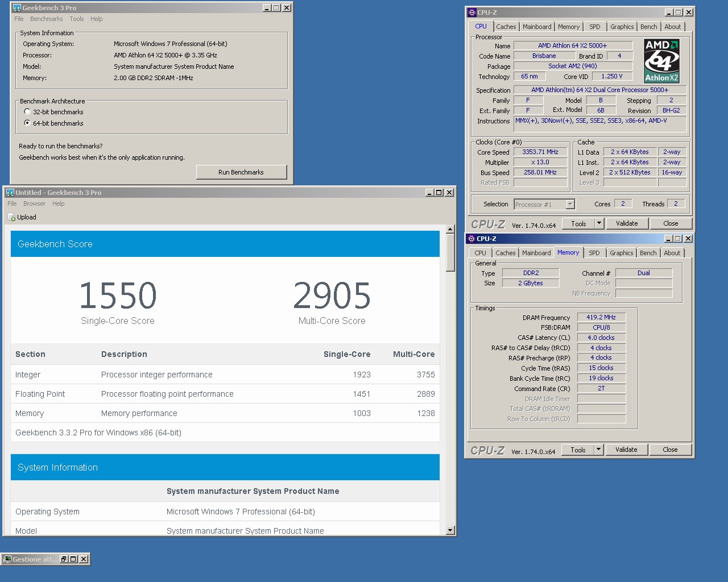Open the Help menu in results window
728x582 pixels.
tap(59, 204)
